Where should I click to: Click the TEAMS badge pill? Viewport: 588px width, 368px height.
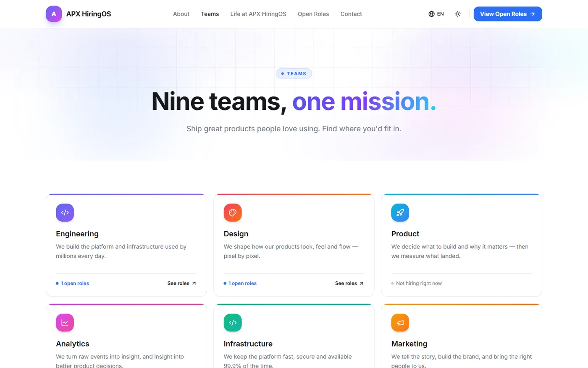click(294, 74)
